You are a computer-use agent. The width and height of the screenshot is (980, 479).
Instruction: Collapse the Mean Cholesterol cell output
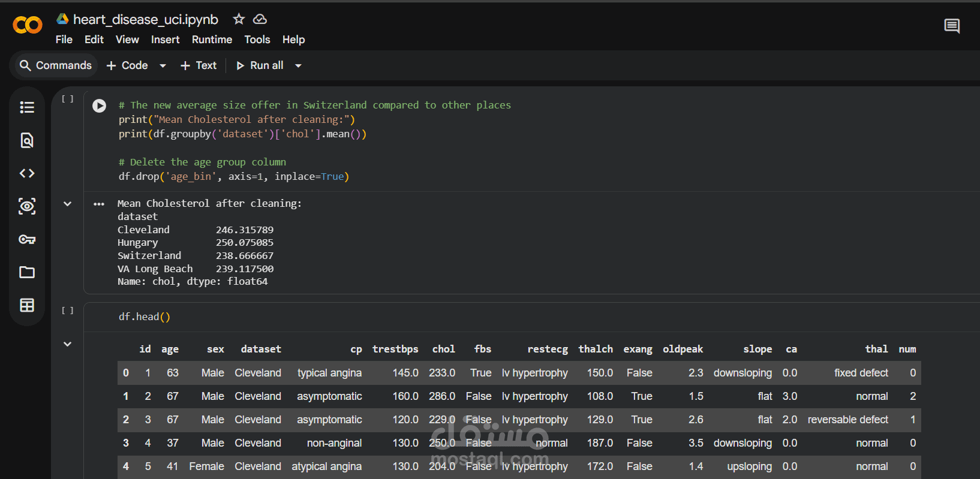[68, 204]
